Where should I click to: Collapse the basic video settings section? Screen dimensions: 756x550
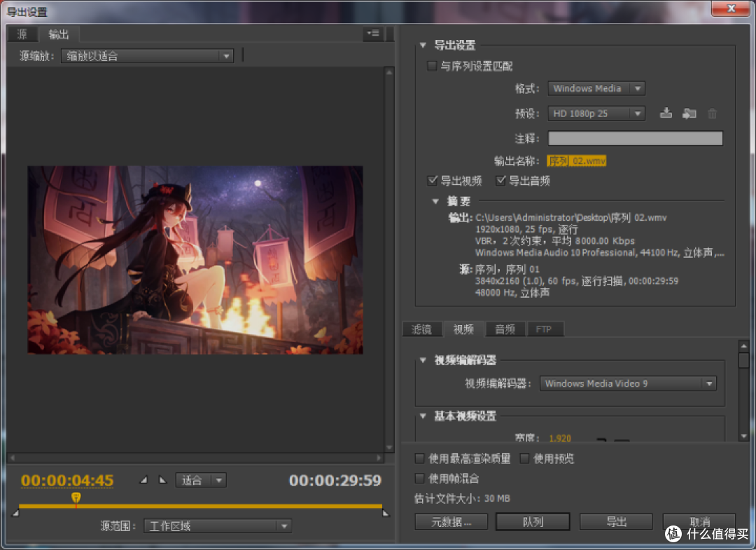click(x=423, y=416)
